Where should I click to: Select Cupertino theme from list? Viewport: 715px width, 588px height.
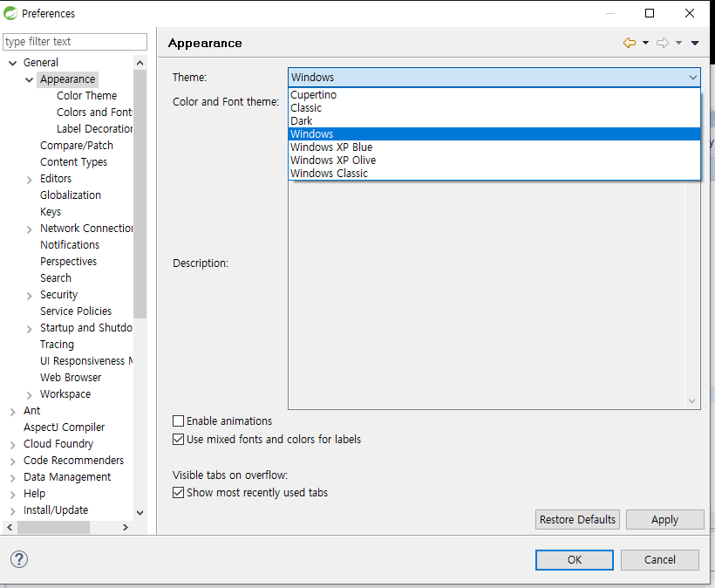tap(494, 95)
